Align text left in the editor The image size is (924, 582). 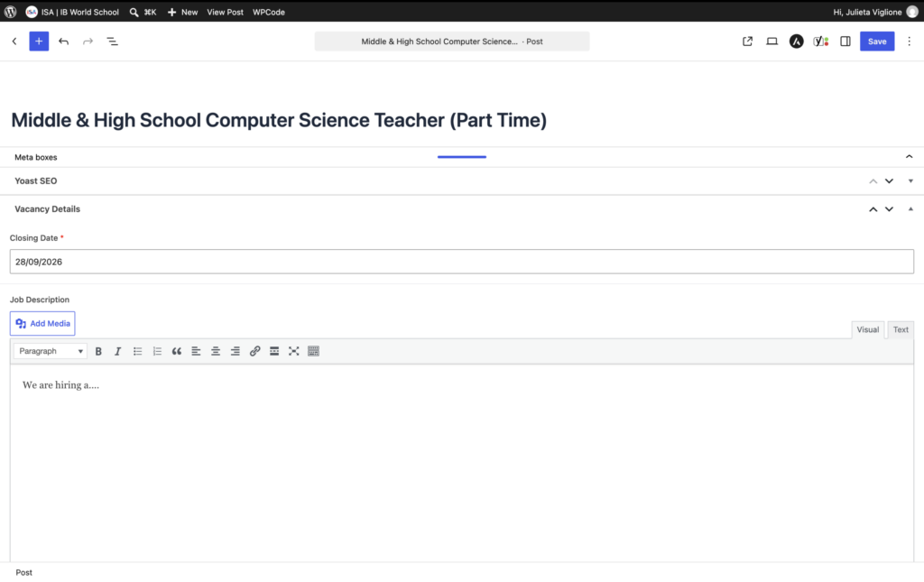click(196, 351)
